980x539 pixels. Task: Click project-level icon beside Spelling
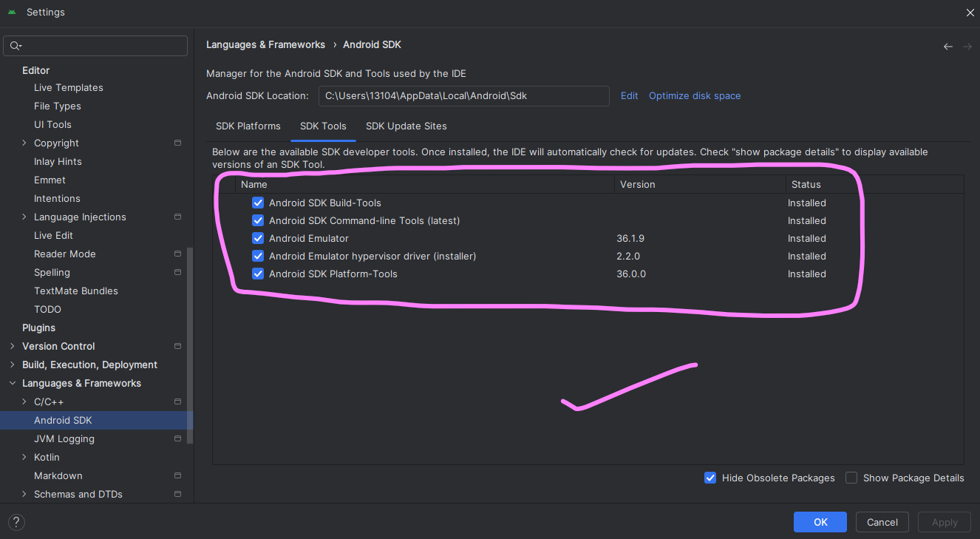pyautogui.click(x=177, y=272)
